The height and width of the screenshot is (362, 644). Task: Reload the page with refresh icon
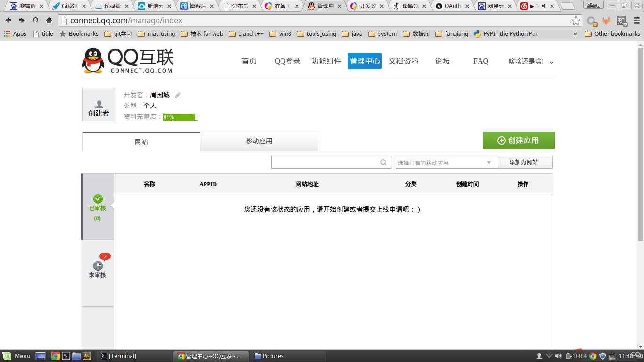(35, 20)
